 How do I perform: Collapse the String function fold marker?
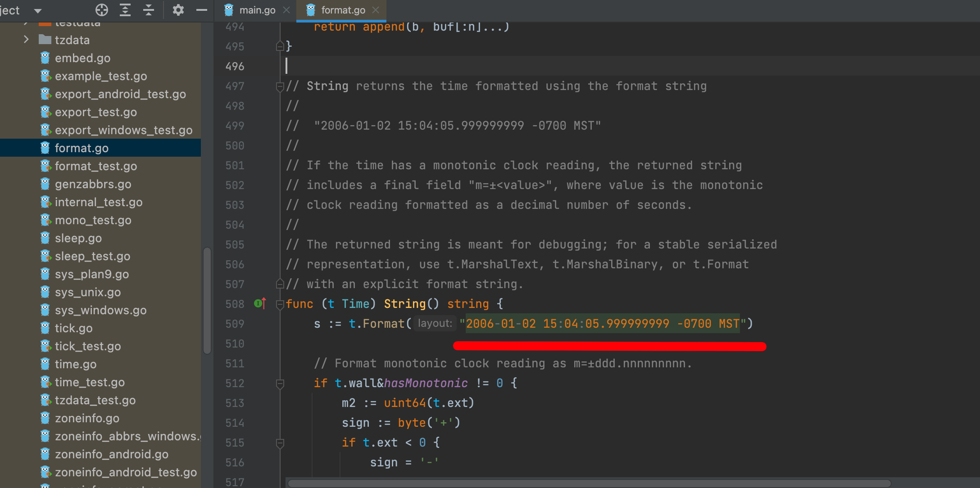[x=280, y=304]
